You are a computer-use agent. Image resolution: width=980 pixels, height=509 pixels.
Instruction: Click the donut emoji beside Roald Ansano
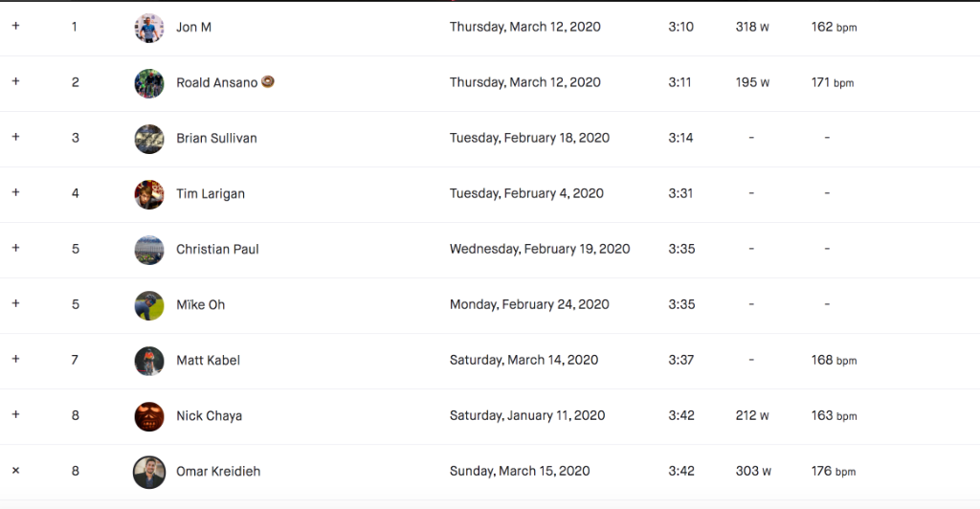click(268, 82)
